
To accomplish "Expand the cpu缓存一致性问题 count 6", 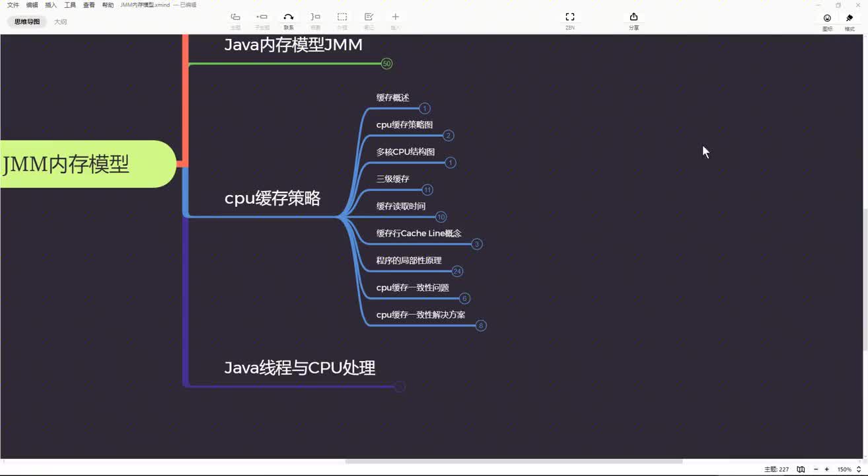I will (x=464, y=298).
